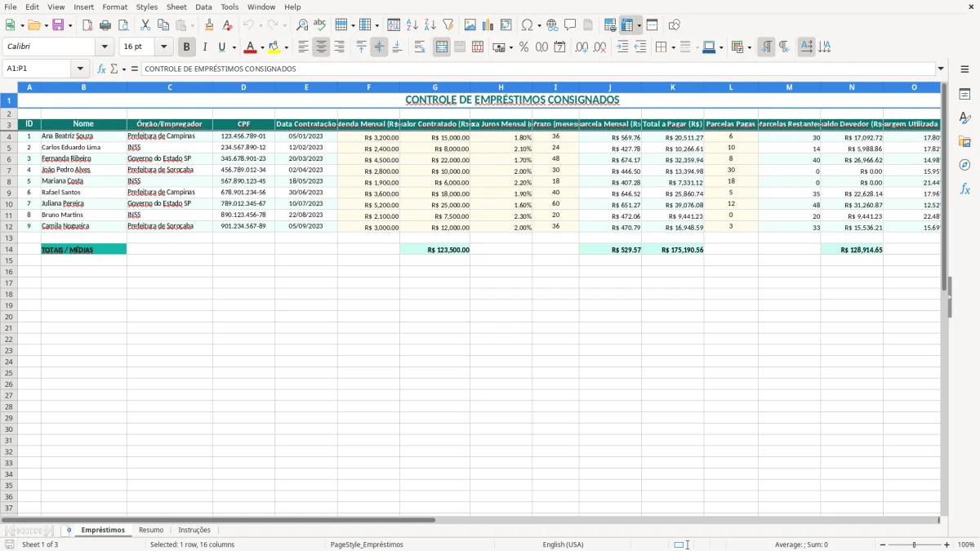Screen dimensions: 980x551
Task: Click the Font Color red A
Action: (x=251, y=47)
